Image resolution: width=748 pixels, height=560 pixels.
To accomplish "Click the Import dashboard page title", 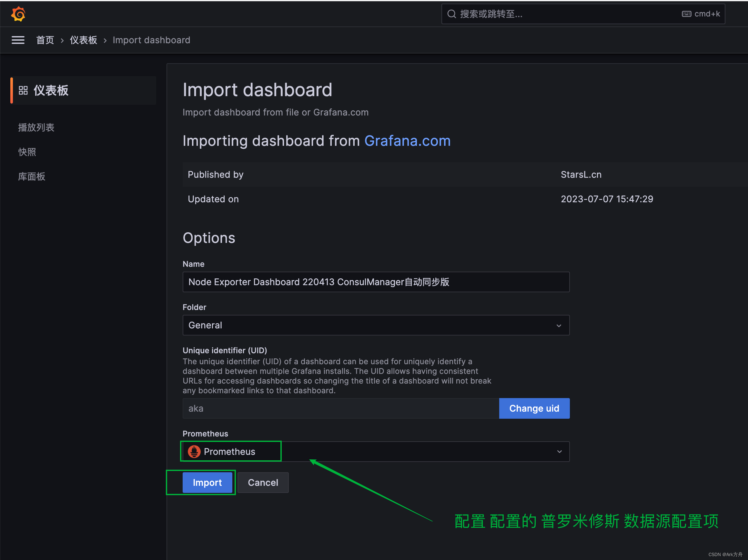I will 257,90.
